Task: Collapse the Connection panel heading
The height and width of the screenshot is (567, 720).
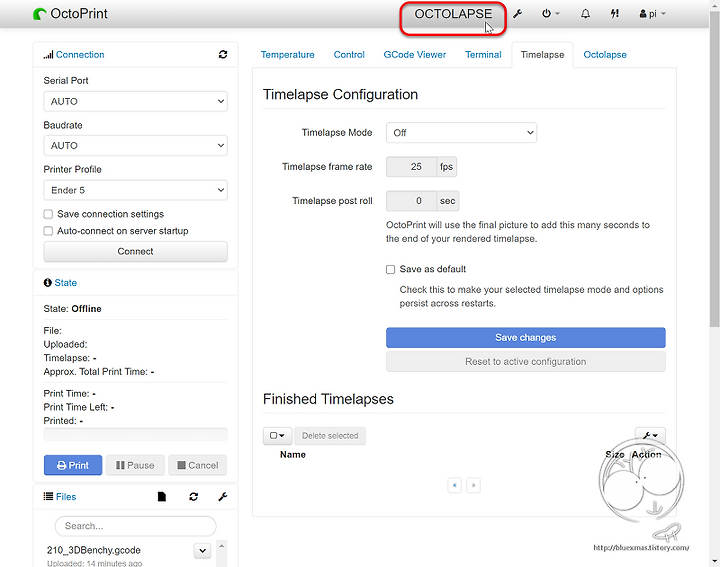Action: 80,55
